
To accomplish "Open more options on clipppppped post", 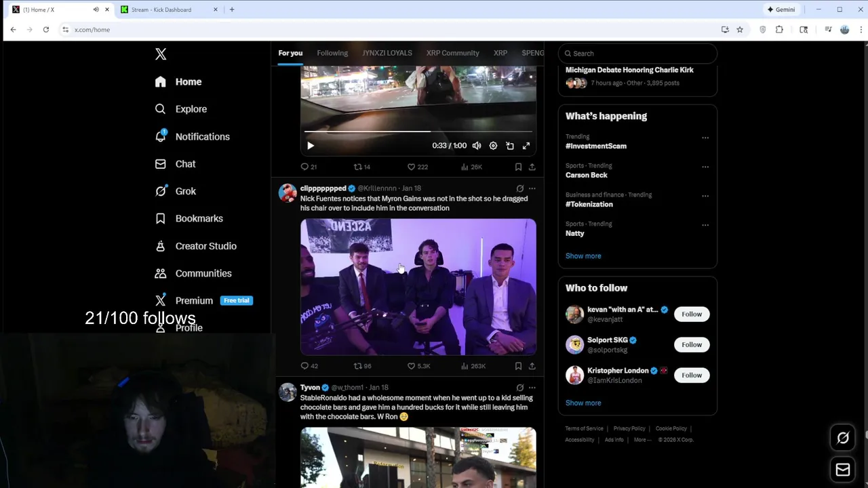I will [532, 188].
